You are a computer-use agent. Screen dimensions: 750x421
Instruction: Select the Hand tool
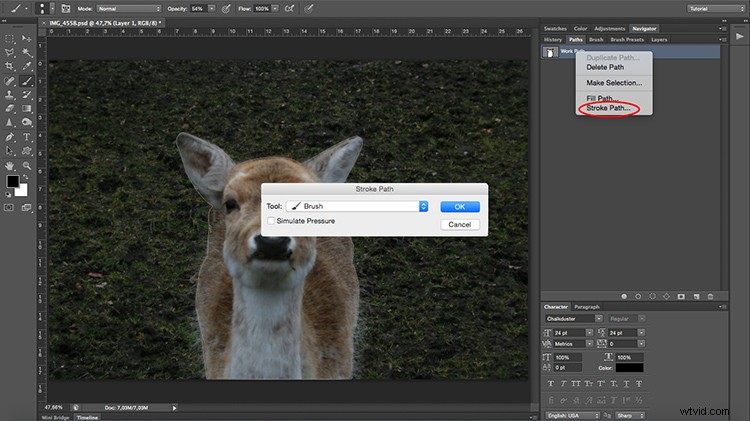tap(10, 166)
